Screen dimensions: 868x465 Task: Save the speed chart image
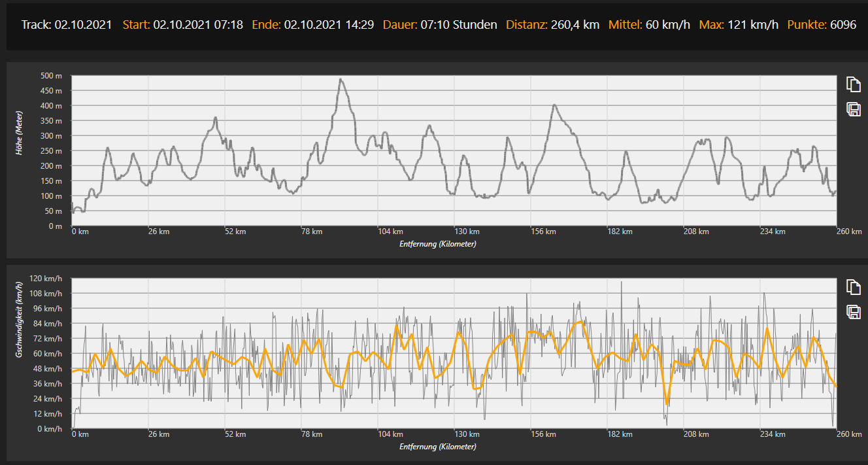pos(853,312)
